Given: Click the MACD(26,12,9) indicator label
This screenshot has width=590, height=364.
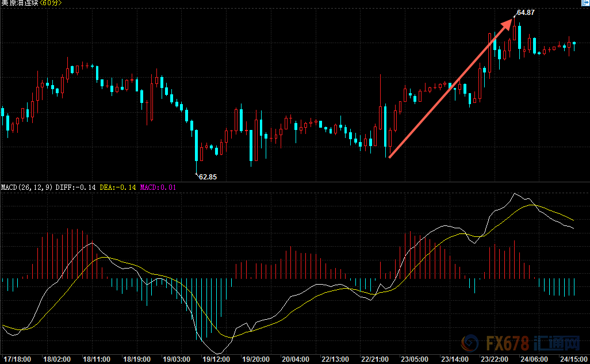Looking at the screenshot, I should click(x=27, y=187).
